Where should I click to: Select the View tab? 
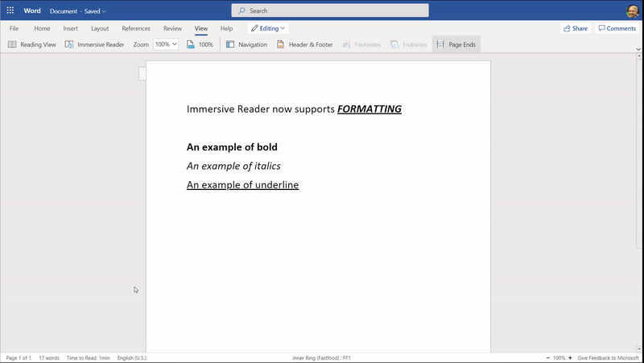point(201,28)
